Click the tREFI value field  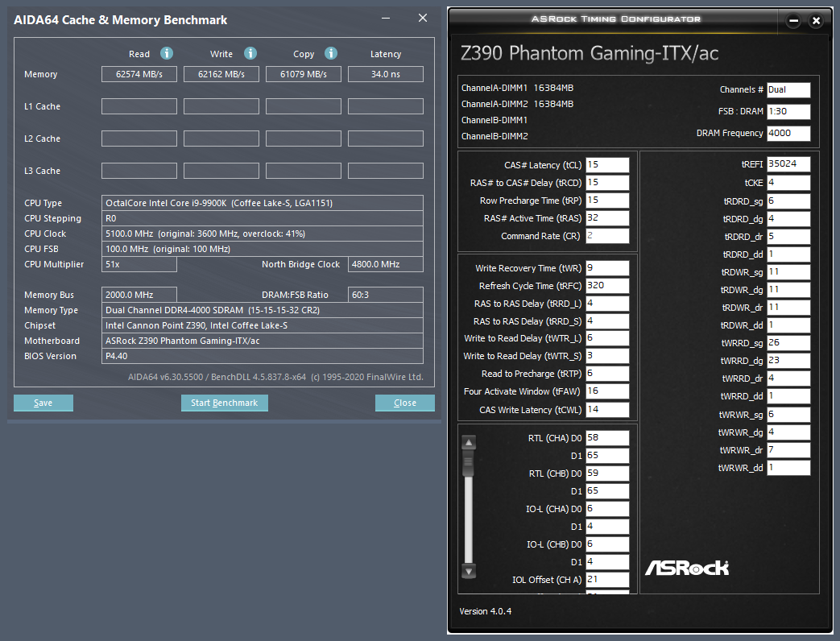coord(788,163)
